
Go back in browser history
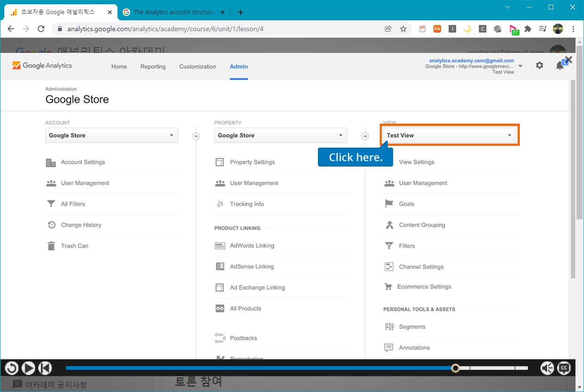[11, 29]
